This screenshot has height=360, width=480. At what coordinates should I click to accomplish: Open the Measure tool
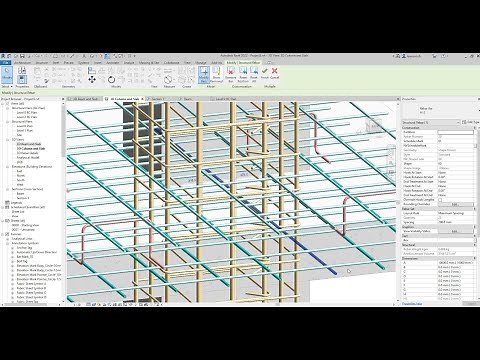(x=169, y=80)
